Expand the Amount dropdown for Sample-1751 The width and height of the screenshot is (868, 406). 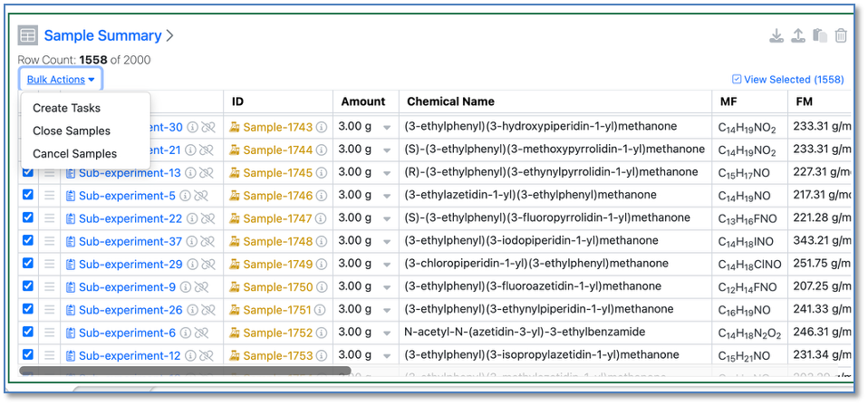pos(387,310)
